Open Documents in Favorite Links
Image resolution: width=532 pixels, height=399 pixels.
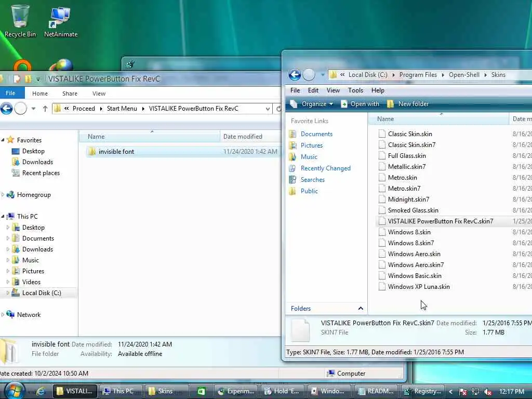tap(316, 134)
